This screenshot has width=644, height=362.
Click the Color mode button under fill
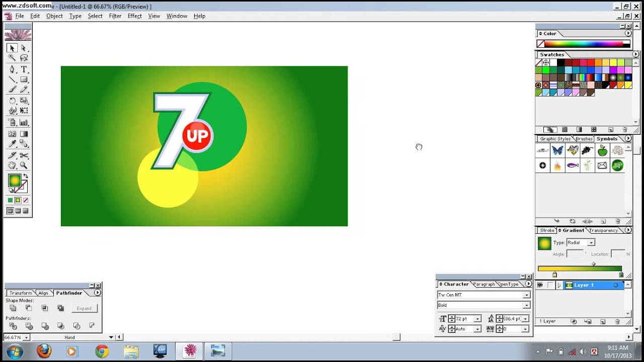10,200
